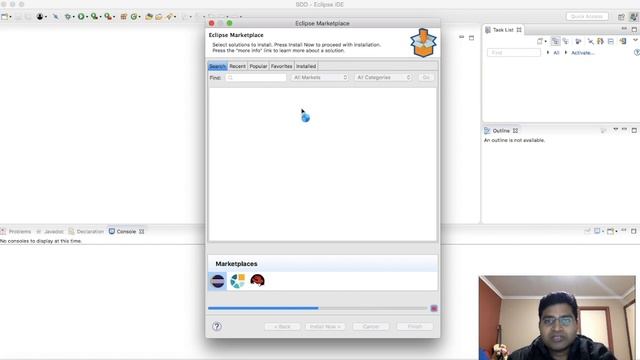Open the Favorites tab
Viewport: 640px width, 360px height.
282,66
